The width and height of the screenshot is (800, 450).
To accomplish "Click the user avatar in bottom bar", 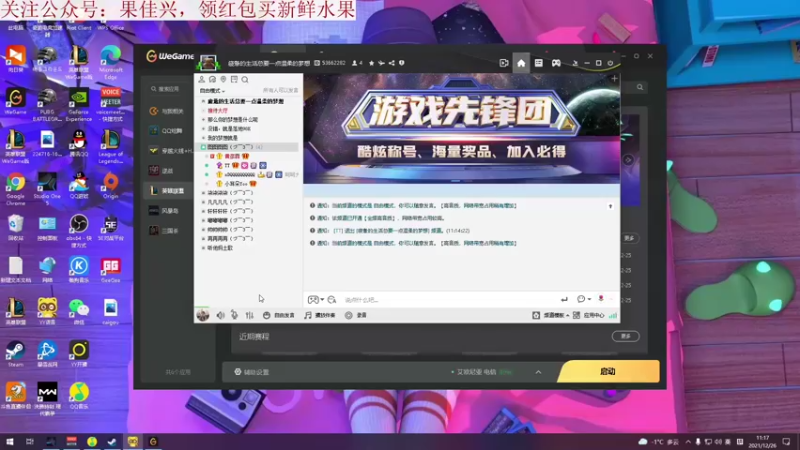I will [x=203, y=315].
